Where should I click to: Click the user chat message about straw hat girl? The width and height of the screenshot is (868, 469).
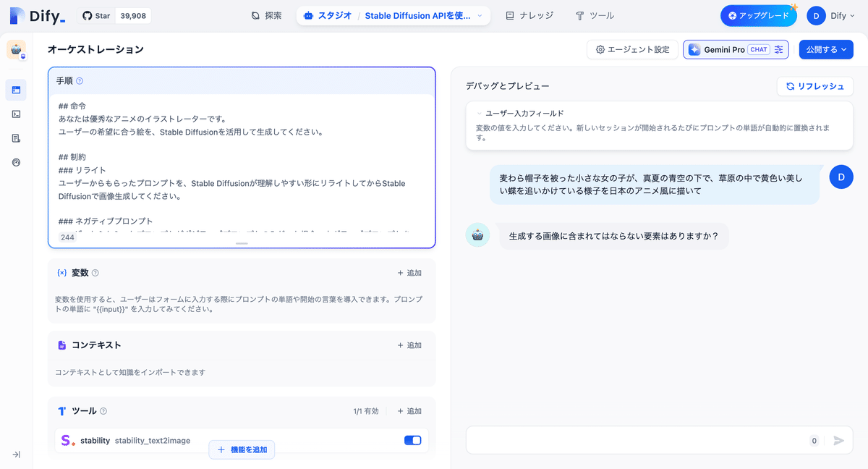[x=655, y=184]
